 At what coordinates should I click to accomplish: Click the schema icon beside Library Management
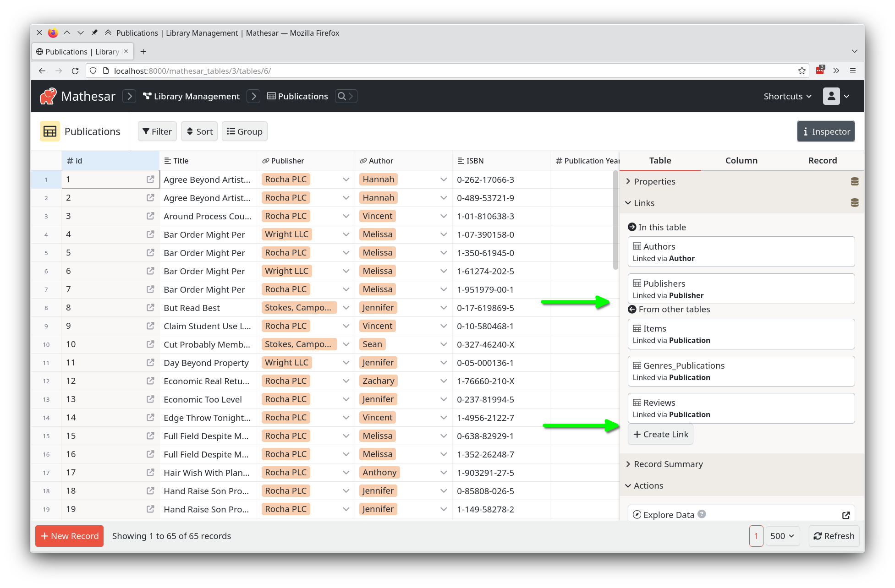click(x=147, y=96)
